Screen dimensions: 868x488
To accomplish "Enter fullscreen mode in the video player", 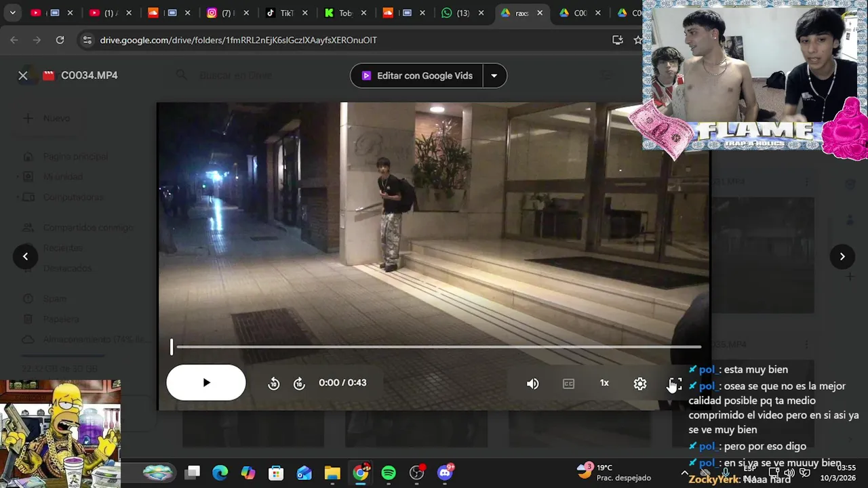I will (x=675, y=384).
